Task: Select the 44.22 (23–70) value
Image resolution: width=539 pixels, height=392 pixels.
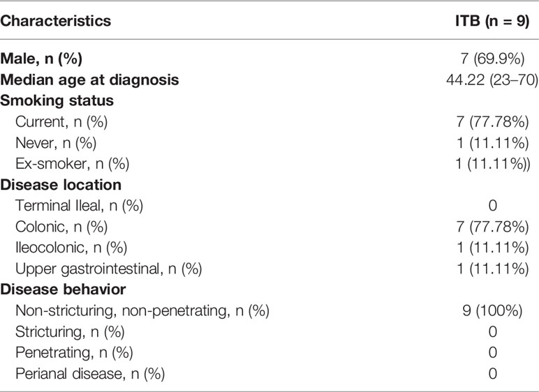Action: click(492, 80)
